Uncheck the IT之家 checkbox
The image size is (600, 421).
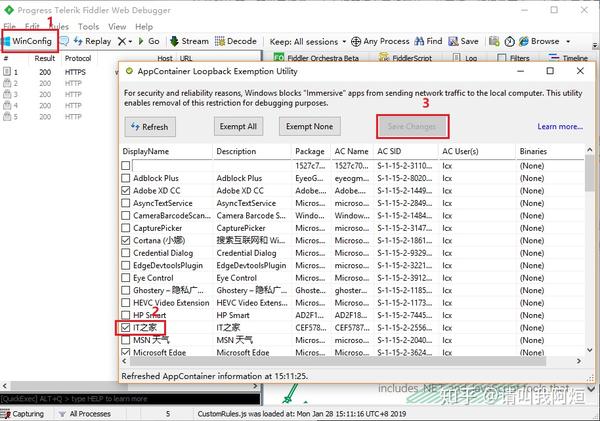point(126,328)
